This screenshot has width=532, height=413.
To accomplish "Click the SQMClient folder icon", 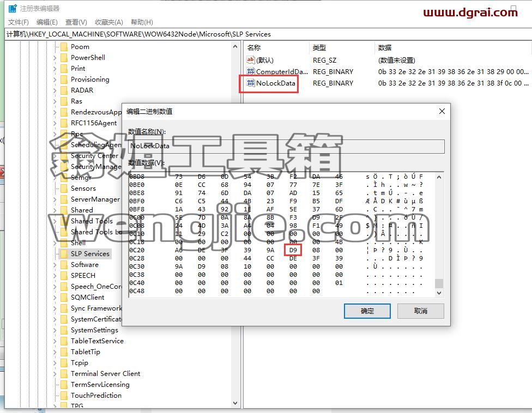I will point(64,297).
